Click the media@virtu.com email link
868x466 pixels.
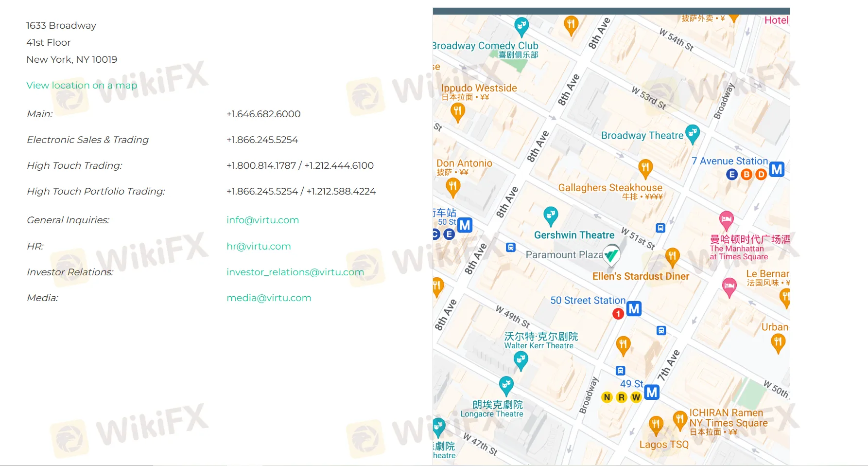click(269, 298)
